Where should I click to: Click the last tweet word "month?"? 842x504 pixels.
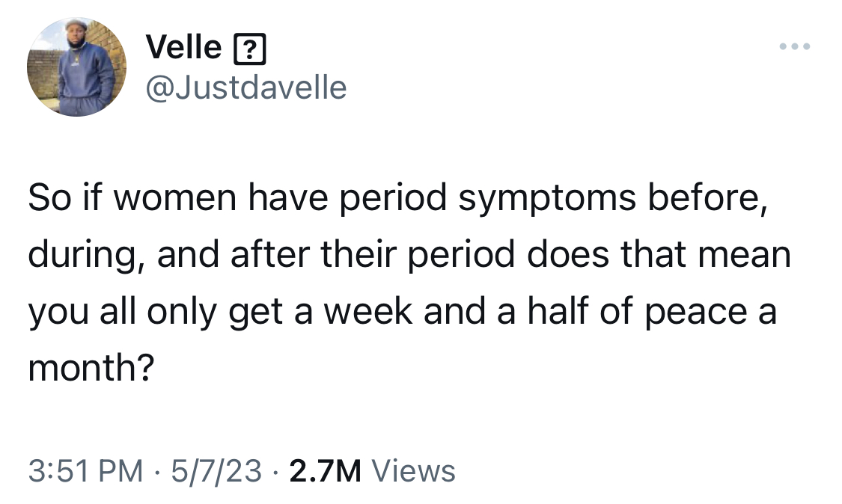(91, 368)
